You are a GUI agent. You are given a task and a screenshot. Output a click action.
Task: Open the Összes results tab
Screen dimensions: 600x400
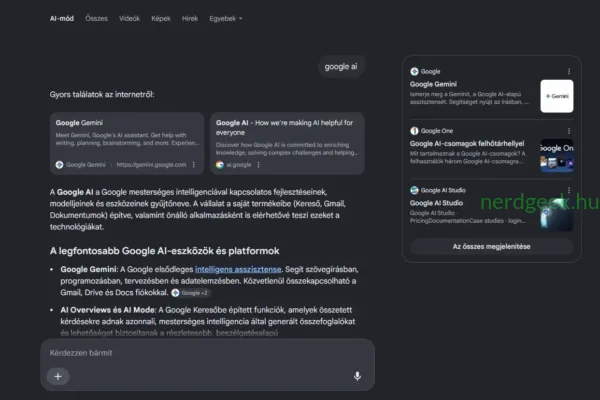pos(96,18)
